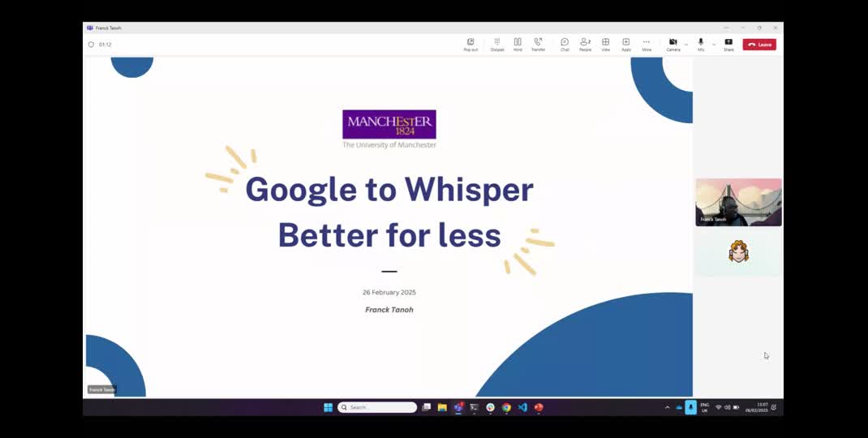Click the slide title 'Google to Whisper'

[389, 189]
